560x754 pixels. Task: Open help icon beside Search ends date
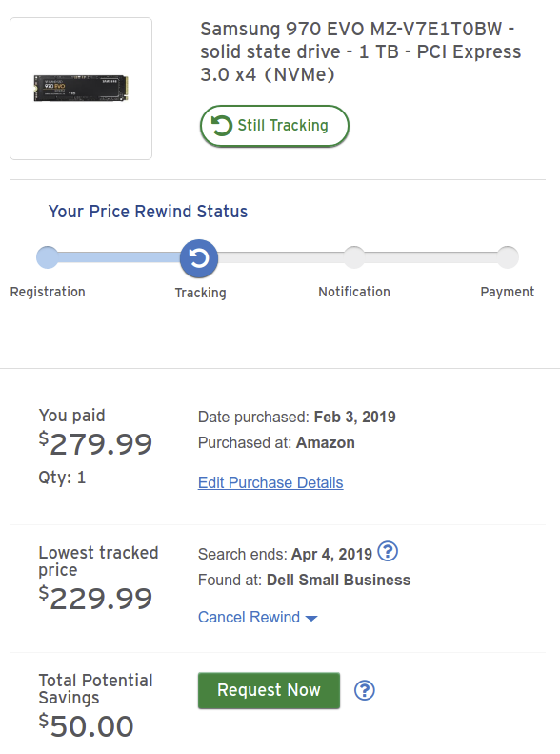[x=388, y=552]
